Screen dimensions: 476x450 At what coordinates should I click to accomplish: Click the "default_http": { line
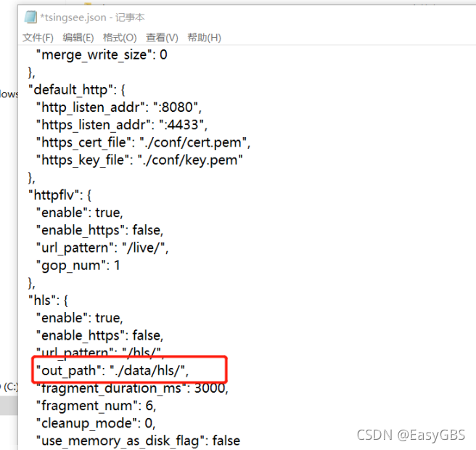pos(77,90)
